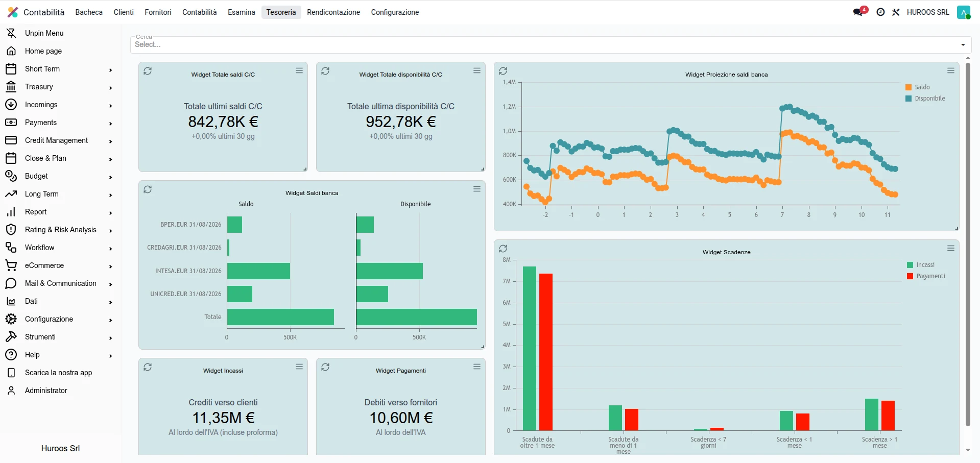The image size is (980, 463).
Task: Click the scrollbar down arrow
Action: 968,450
